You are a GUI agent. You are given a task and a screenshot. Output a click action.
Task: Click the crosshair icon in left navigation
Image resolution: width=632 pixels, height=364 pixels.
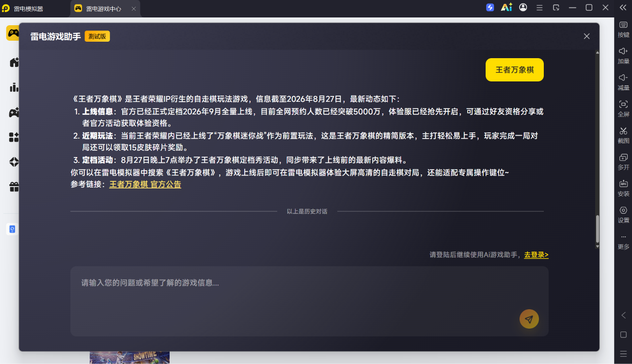(14, 162)
